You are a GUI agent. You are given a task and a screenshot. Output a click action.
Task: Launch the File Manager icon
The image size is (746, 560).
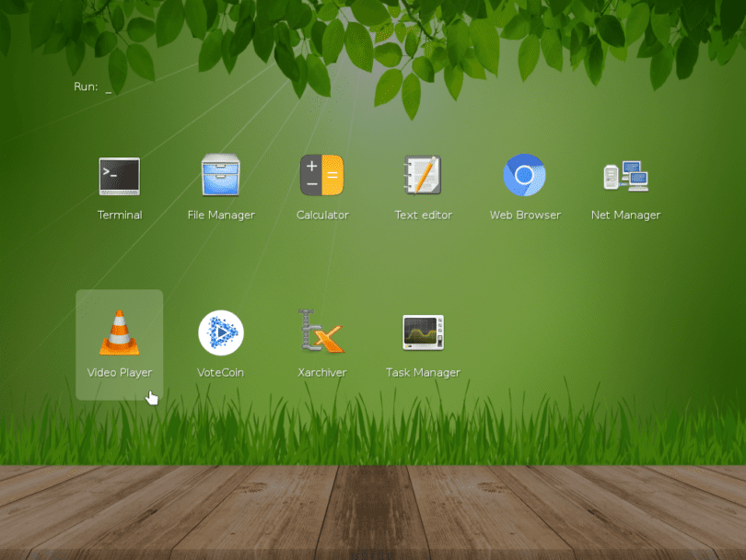click(x=220, y=176)
